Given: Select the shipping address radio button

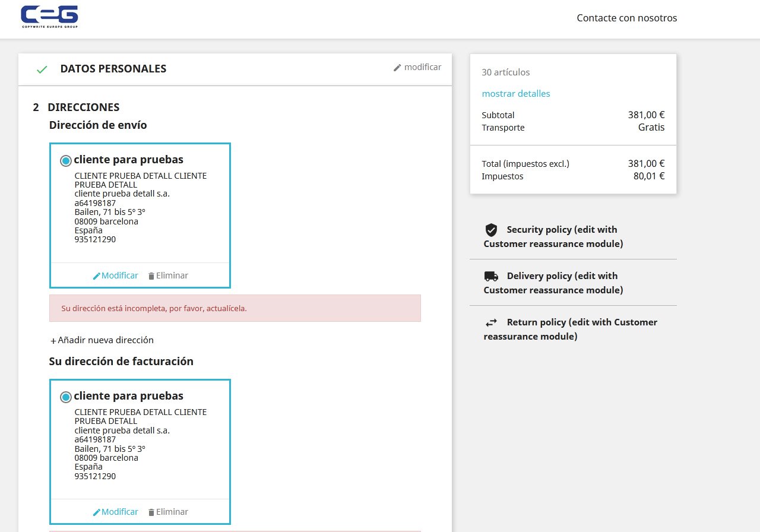Looking at the screenshot, I should pos(66,161).
